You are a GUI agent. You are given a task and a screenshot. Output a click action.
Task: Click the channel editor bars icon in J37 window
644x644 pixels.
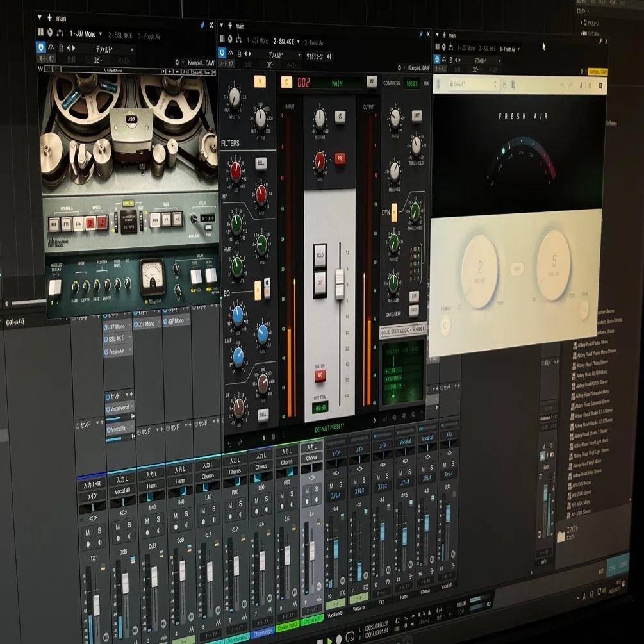pos(40,31)
